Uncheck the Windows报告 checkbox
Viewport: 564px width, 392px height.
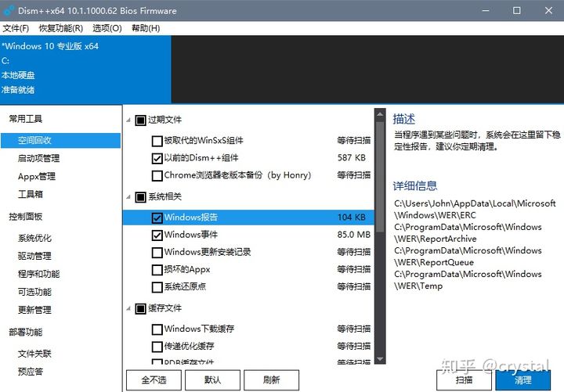tap(157, 218)
